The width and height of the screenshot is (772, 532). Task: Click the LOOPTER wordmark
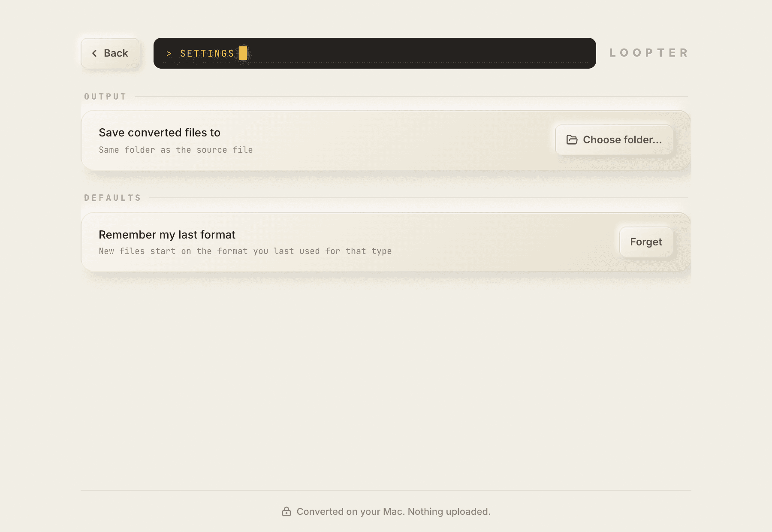[x=649, y=53]
